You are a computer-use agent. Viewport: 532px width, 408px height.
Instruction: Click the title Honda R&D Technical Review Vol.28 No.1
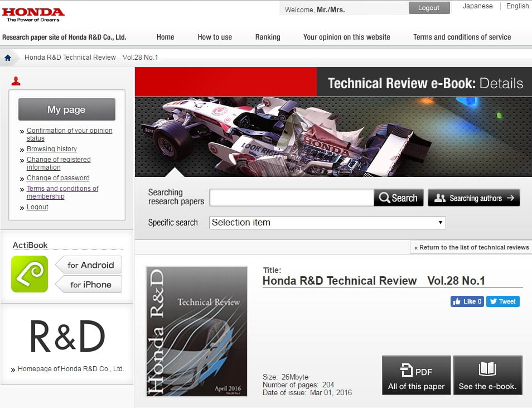pos(374,281)
